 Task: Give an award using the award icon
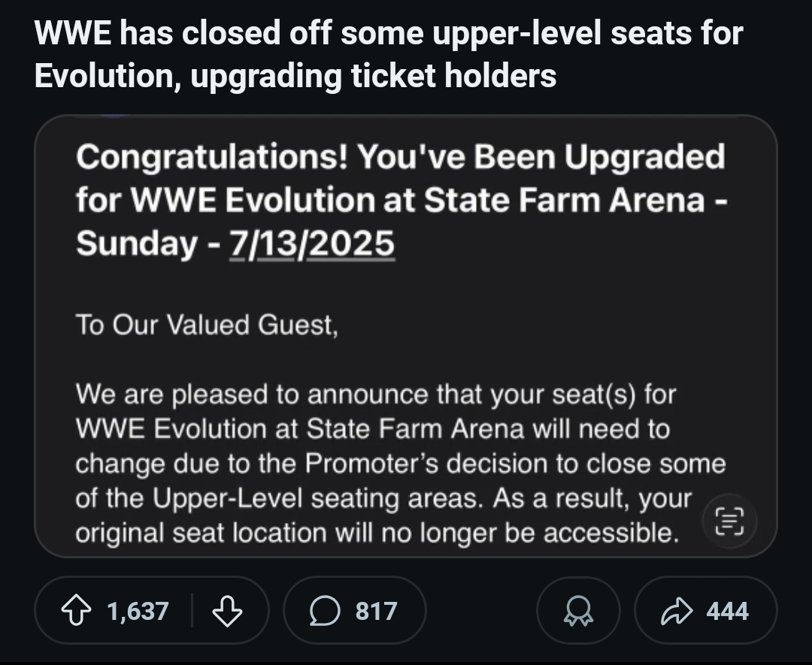579,611
